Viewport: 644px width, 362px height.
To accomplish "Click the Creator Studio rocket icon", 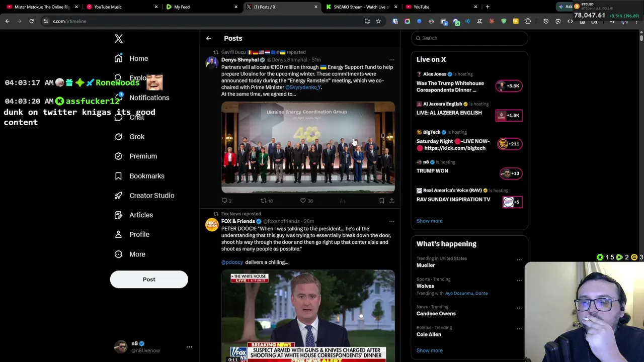I will 118,196.
